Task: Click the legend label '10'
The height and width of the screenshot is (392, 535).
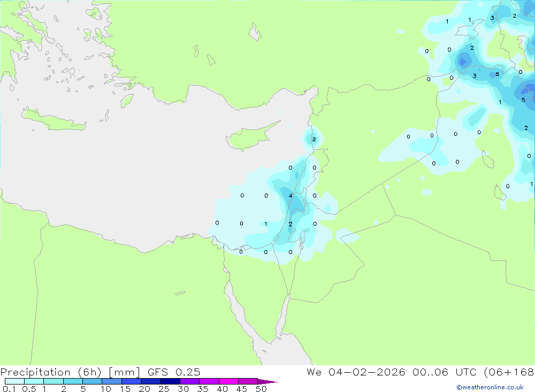Action: click(x=105, y=389)
